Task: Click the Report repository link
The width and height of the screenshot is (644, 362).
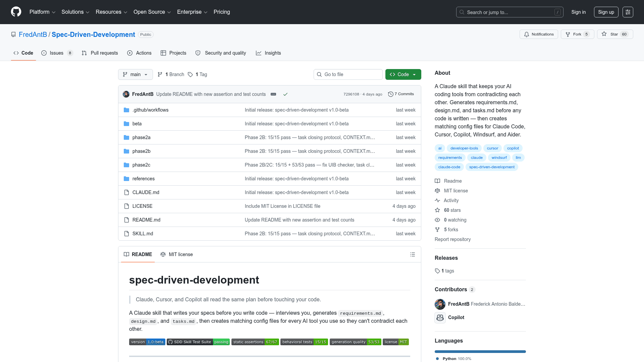Action: coord(452,239)
